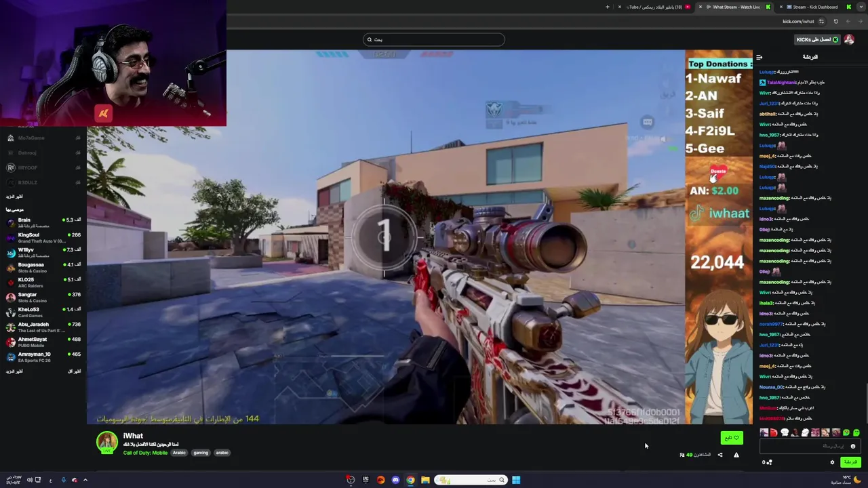
Task: Open Epic Games Launcher from taskbar
Action: pos(366,480)
